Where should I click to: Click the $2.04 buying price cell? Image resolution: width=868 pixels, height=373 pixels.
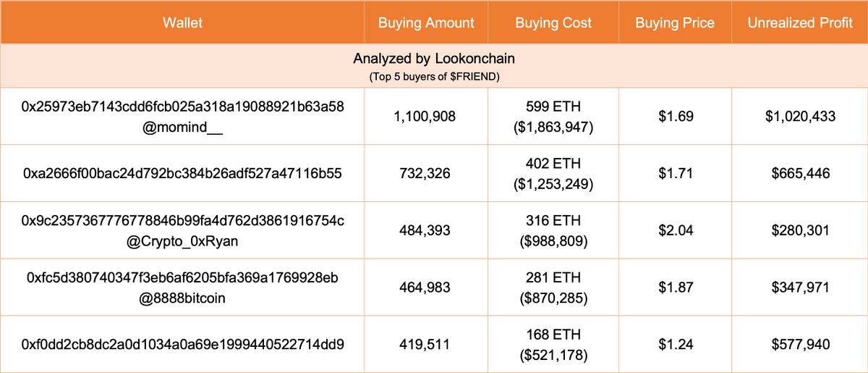675,230
